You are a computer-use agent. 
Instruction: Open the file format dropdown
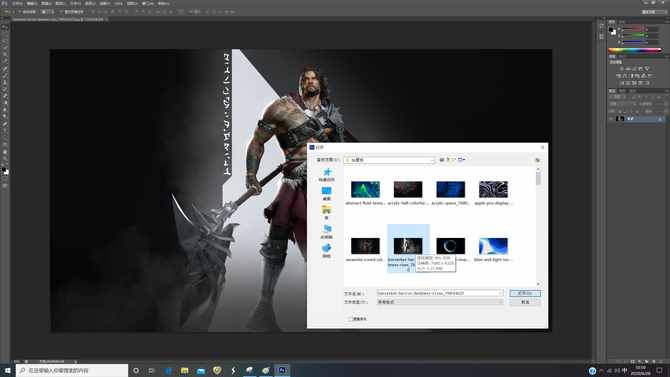440,302
